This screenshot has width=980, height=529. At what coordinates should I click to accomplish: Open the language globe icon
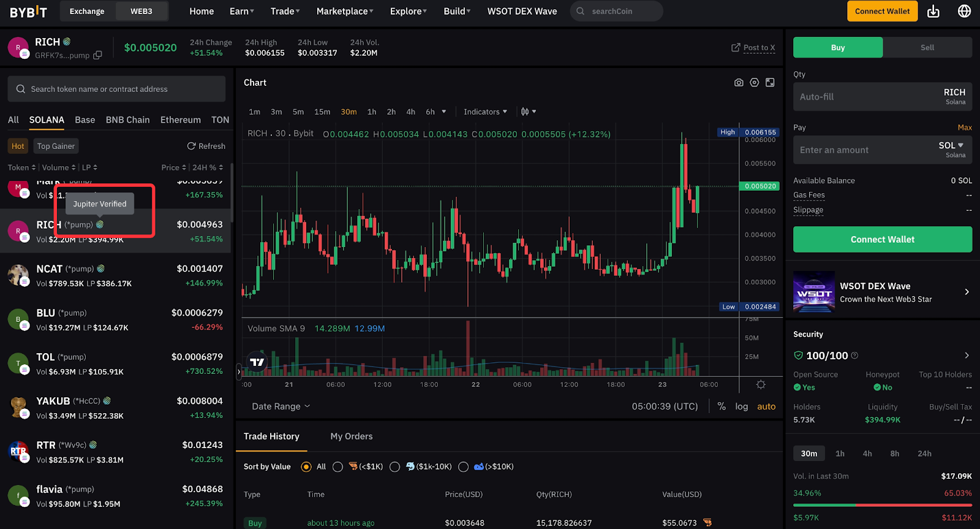tap(964, 11)
